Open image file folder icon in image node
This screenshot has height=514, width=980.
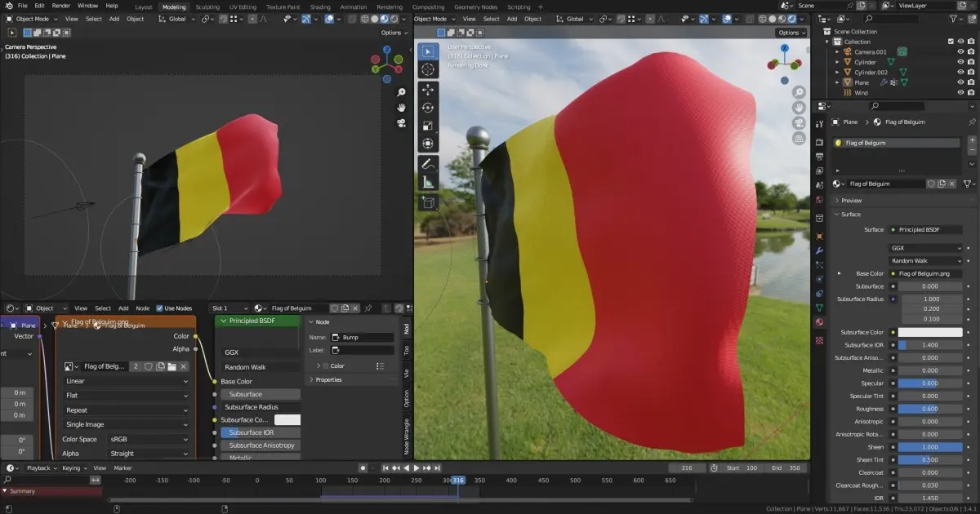click(172, 366)
